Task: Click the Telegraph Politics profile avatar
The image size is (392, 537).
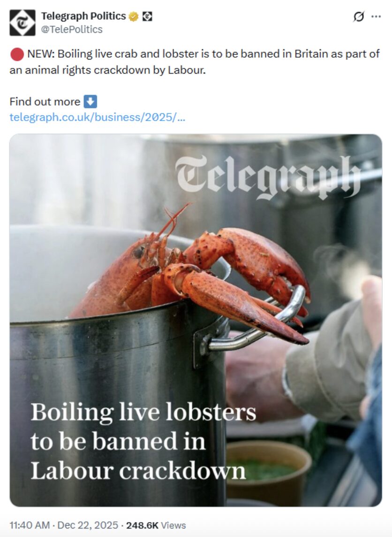Action: tap(22, 23)
